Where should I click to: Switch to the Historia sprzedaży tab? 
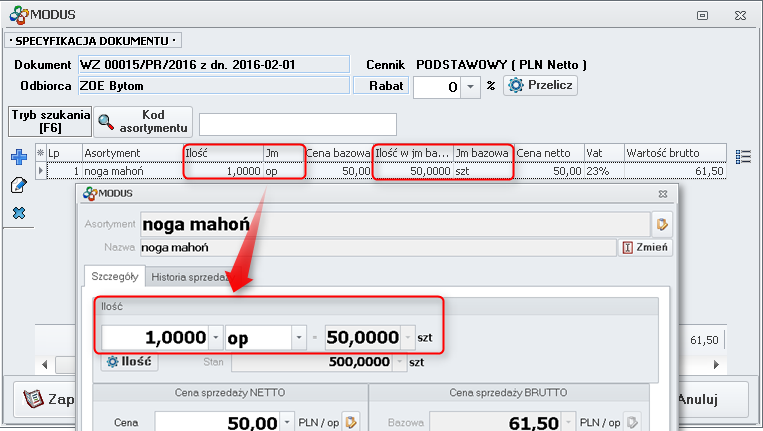tap(190, 277)
